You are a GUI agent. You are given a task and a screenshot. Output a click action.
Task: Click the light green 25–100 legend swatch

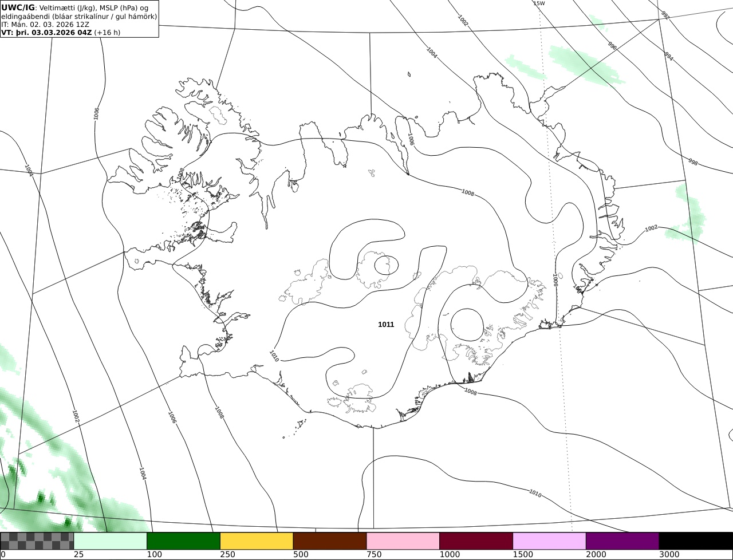coord(111,541)
